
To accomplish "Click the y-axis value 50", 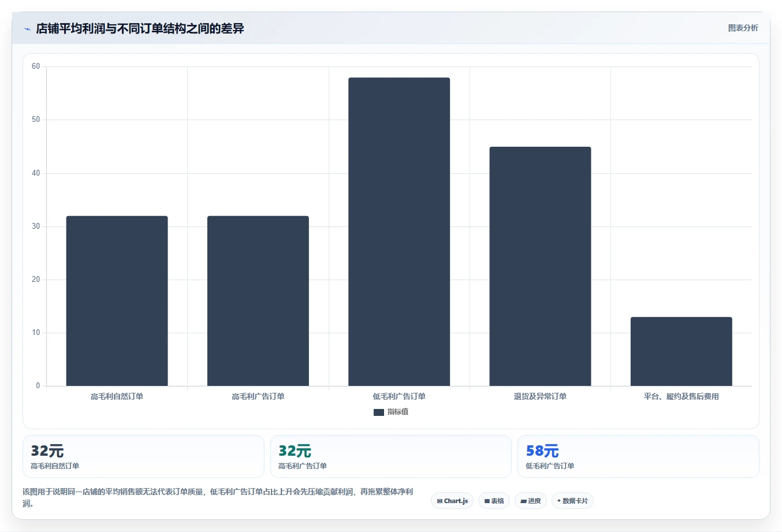I will (36, 120).
